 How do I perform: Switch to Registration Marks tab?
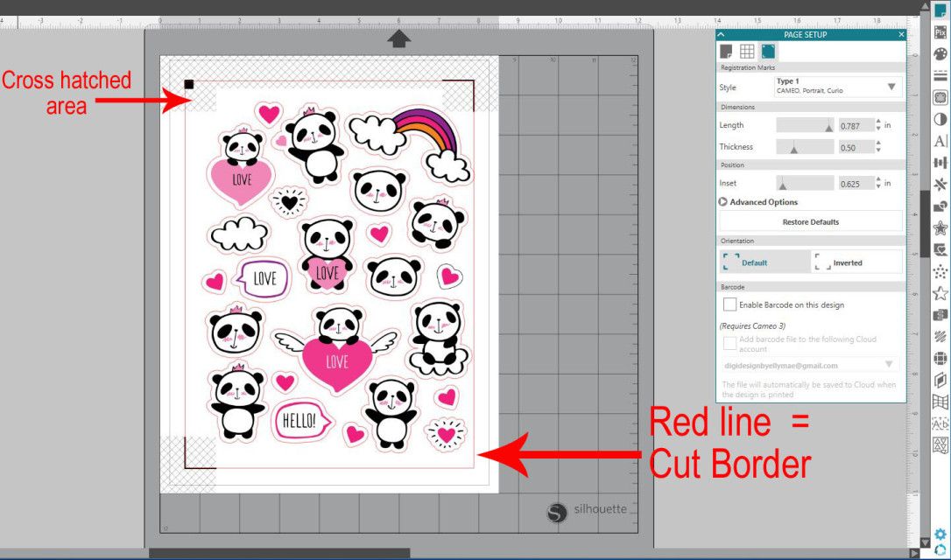(769, 51)
